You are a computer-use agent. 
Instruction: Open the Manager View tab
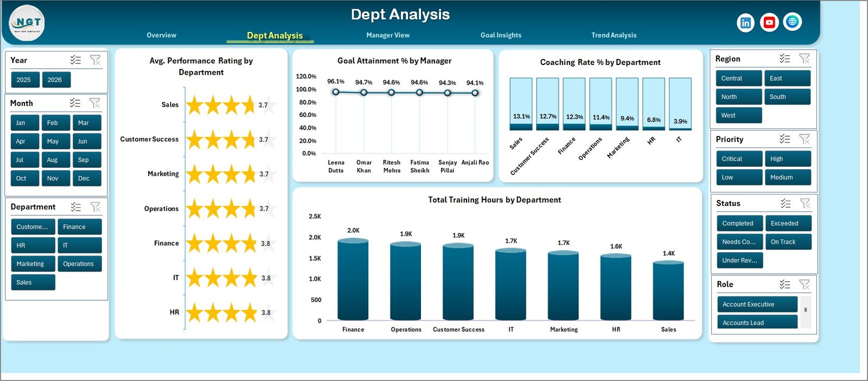[388, 35]
